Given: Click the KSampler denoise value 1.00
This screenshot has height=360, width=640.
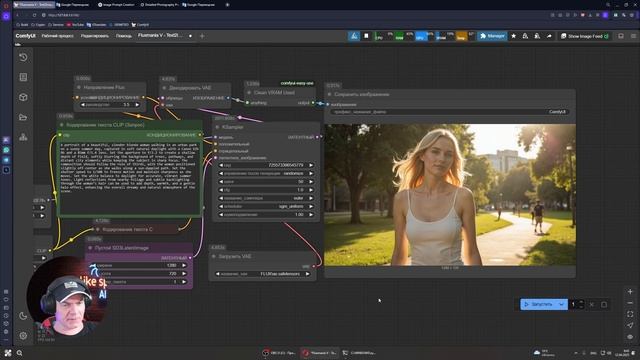Looking at the screenshot, I should click(x=266, y=214).
